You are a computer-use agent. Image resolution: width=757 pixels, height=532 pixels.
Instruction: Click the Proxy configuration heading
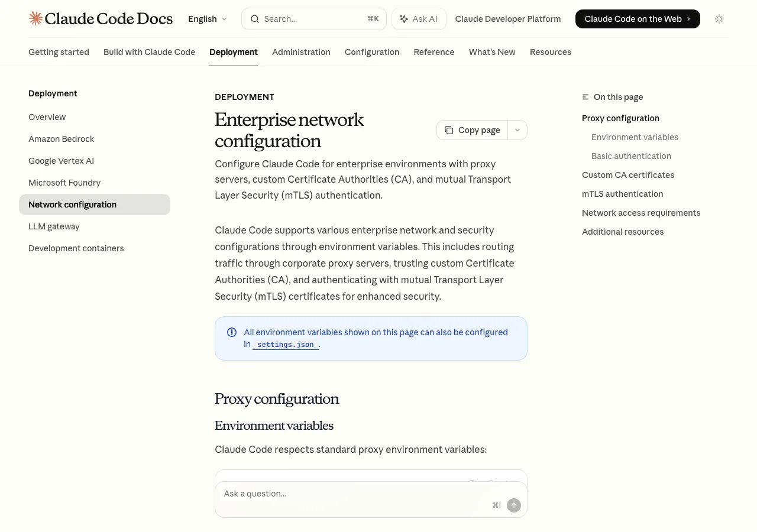coord(277,399)
